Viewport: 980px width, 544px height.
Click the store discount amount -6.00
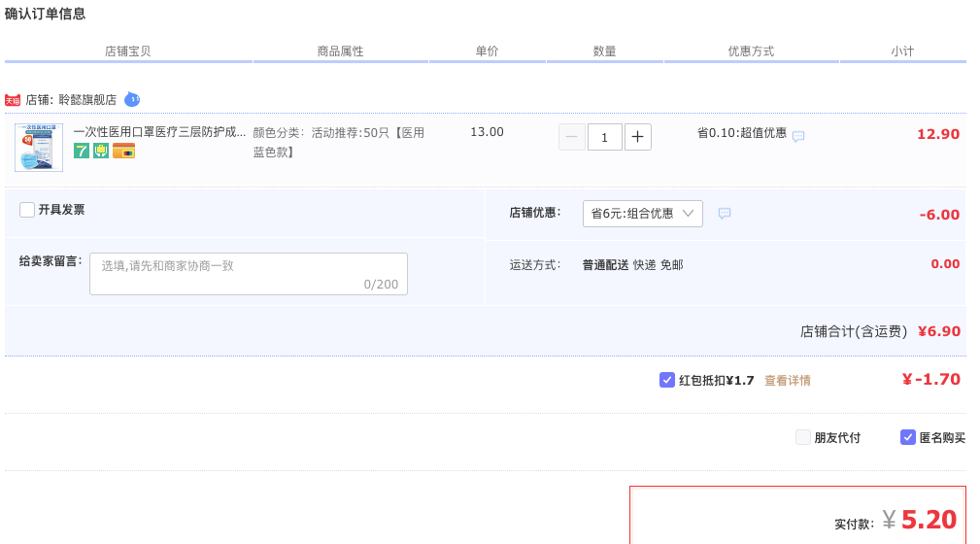tap(939, 215)
